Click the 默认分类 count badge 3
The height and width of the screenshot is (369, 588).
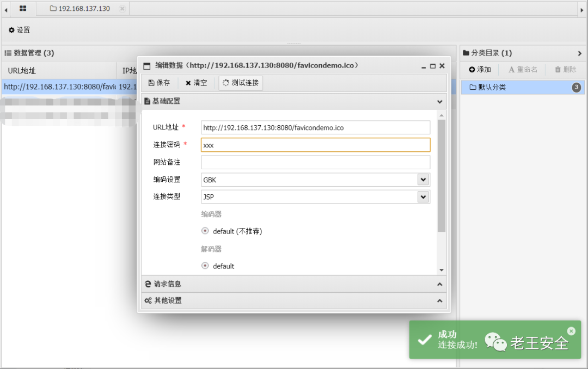[577, 88]
